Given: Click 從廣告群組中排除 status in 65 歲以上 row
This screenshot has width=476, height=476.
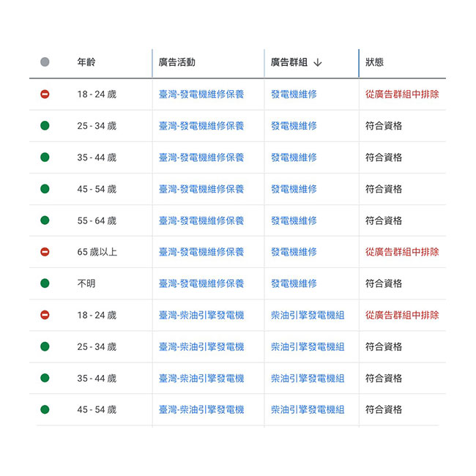Looking at the screenshot, I should tap(402, 252).
